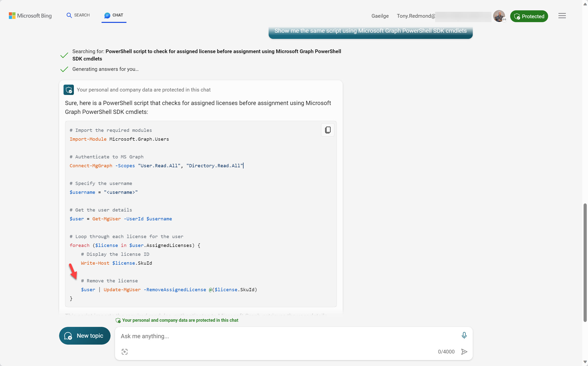Click 'Your personal and company data' header text
Viewport: 588px width, 366px height.
(144, 90)
